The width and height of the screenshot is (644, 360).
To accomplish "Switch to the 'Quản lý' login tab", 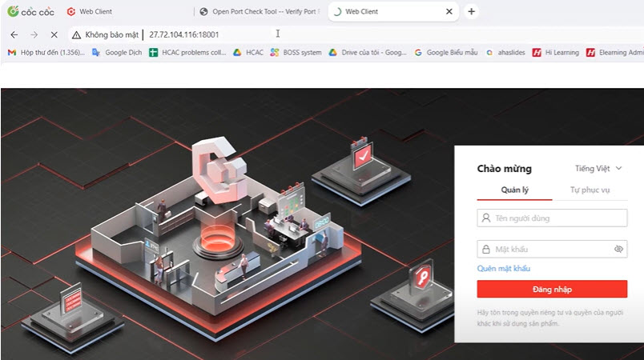I will tap(514, 190).
